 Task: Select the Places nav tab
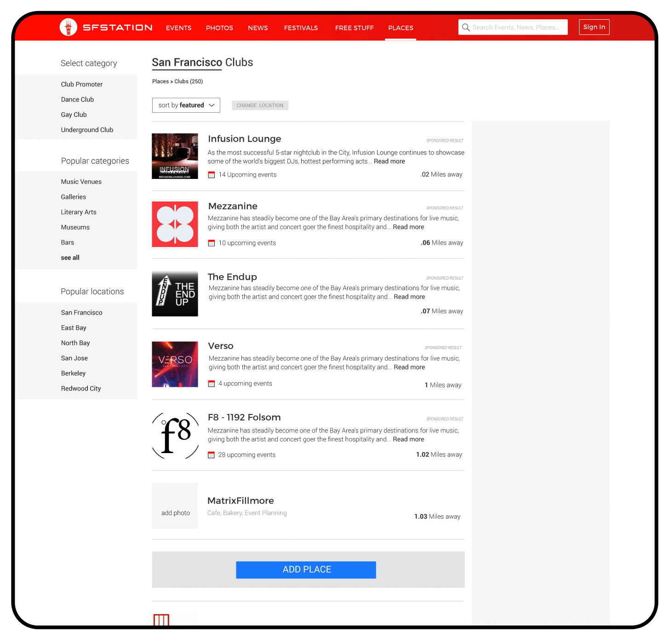401,28
